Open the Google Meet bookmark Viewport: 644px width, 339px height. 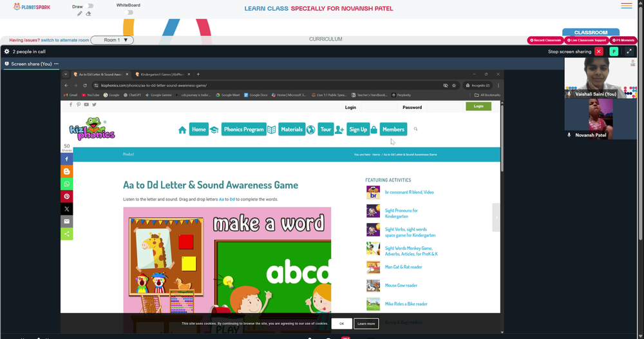coord(228,95)
